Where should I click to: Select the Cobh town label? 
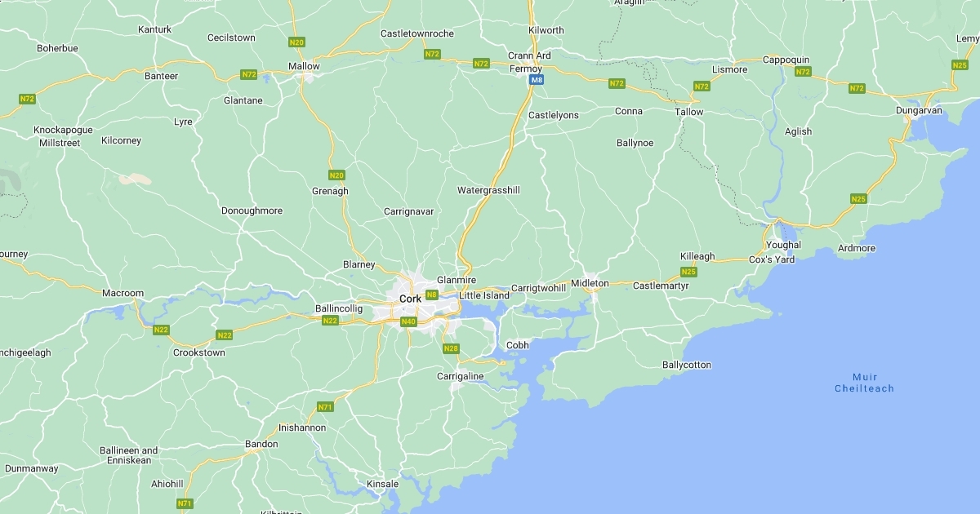point(518,345)
